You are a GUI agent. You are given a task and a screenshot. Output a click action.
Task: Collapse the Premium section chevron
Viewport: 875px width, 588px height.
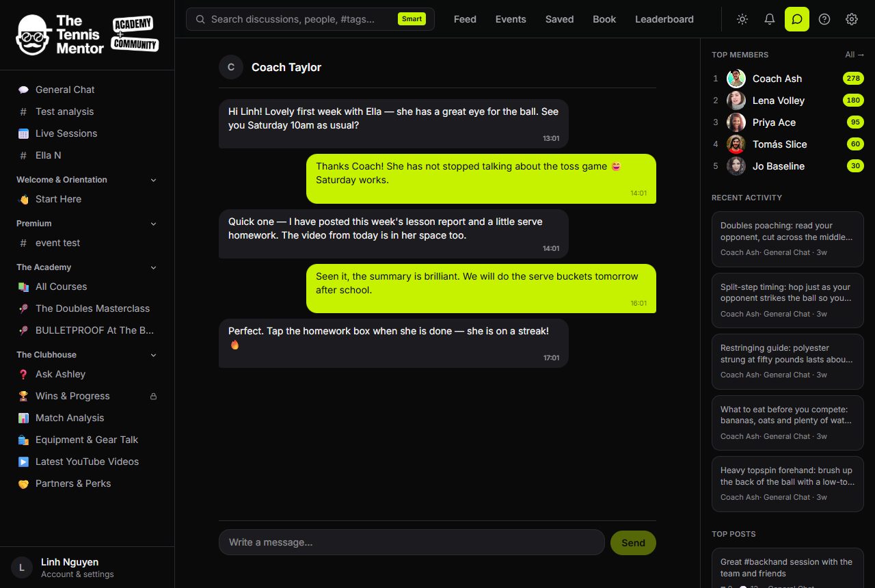coord(153,224)
